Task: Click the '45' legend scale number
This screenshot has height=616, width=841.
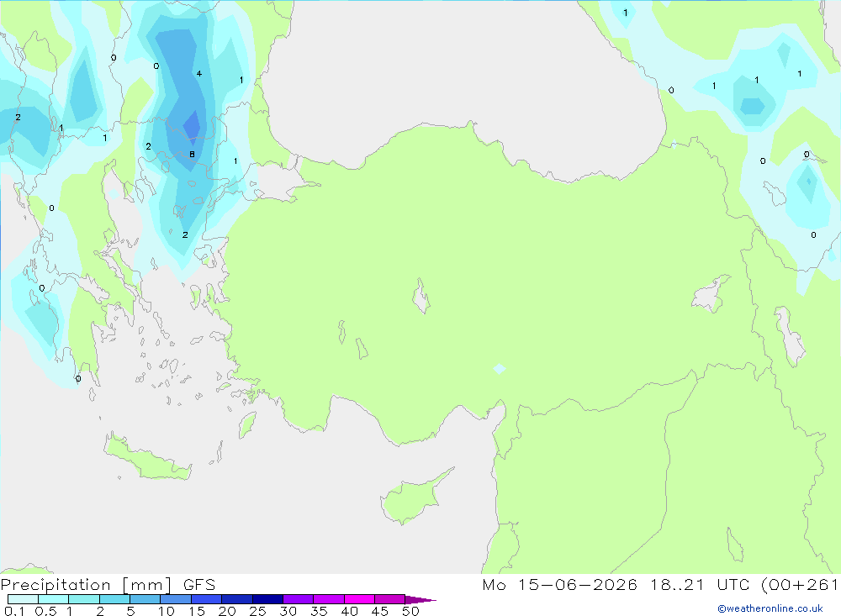Action: tap(380, 611)
